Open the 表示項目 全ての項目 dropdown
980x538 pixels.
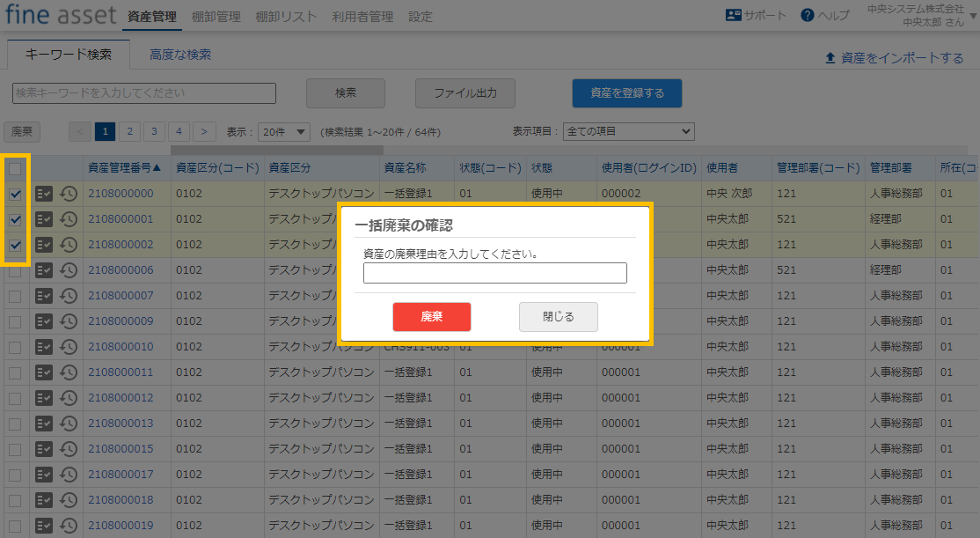(x=629, y=131)
